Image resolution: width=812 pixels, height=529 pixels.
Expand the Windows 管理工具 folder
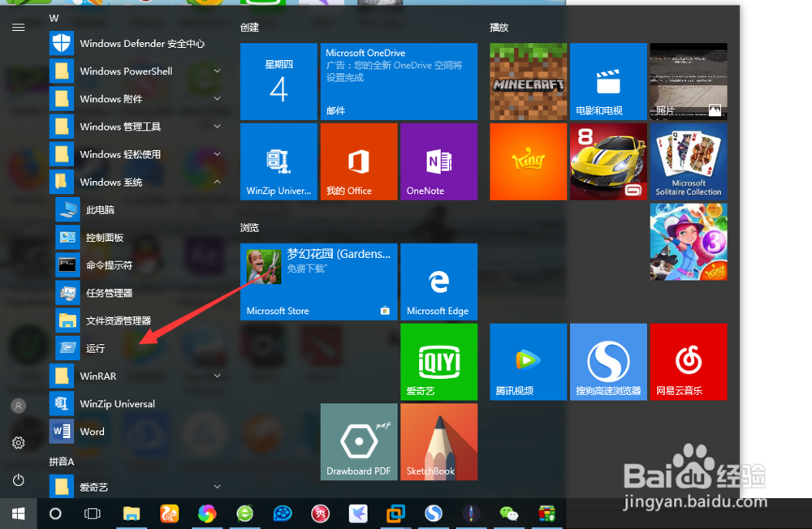(137, 127)
